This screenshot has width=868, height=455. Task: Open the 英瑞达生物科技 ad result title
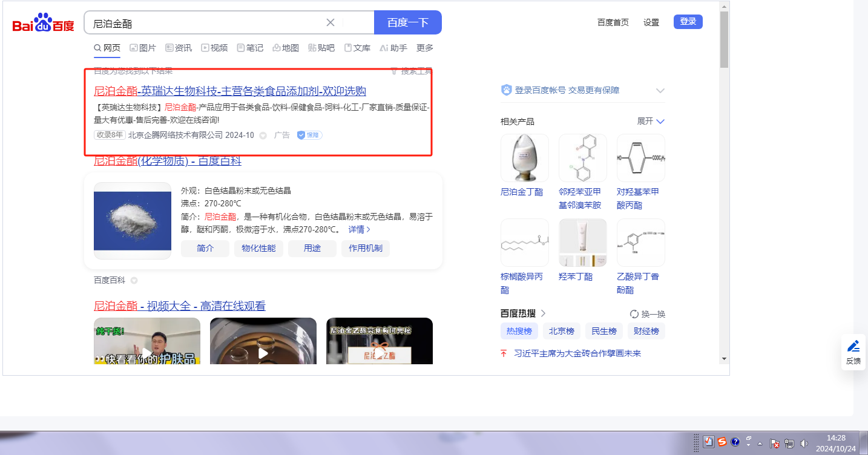point(230,91)
